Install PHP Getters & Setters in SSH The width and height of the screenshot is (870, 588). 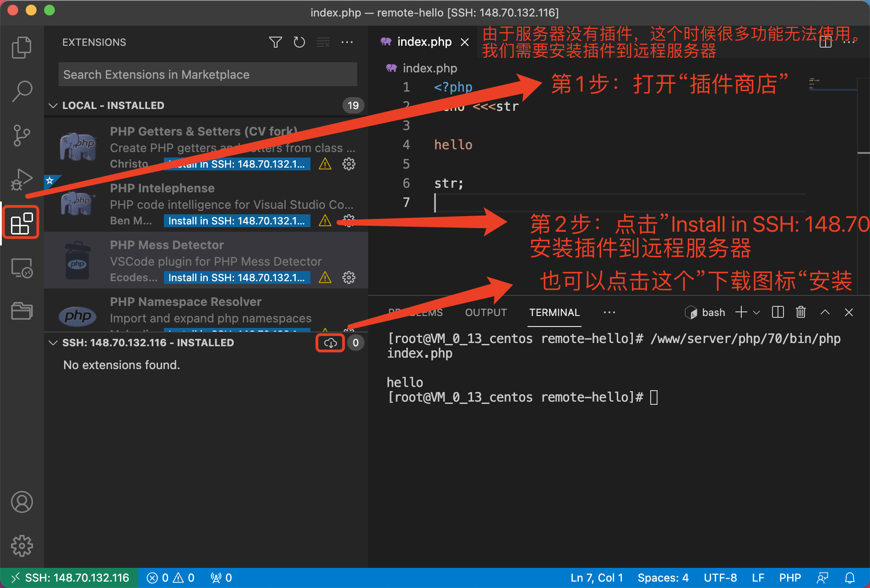[237, 164]
